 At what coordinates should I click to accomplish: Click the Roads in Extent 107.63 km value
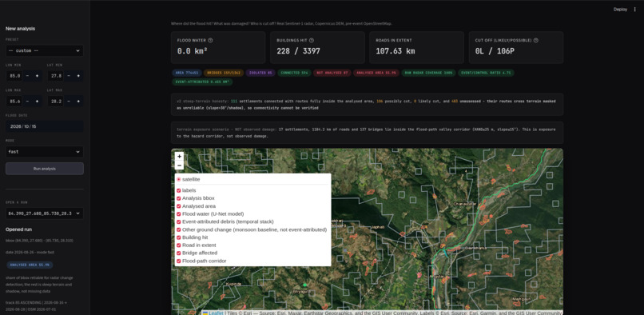395,51
